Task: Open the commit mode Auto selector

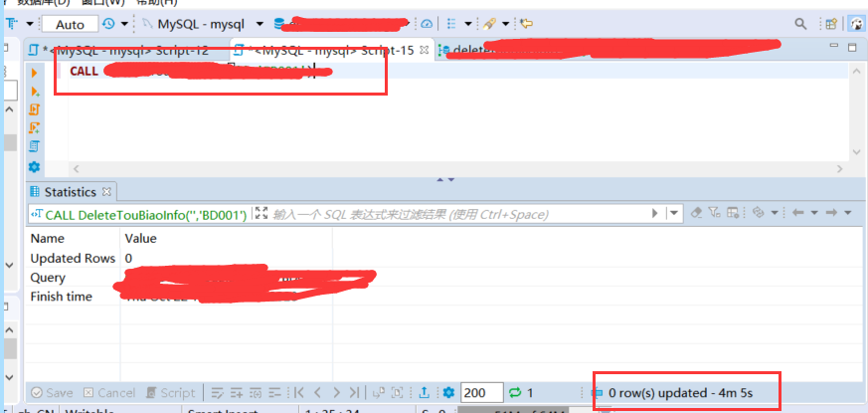Action: point(70,25)
